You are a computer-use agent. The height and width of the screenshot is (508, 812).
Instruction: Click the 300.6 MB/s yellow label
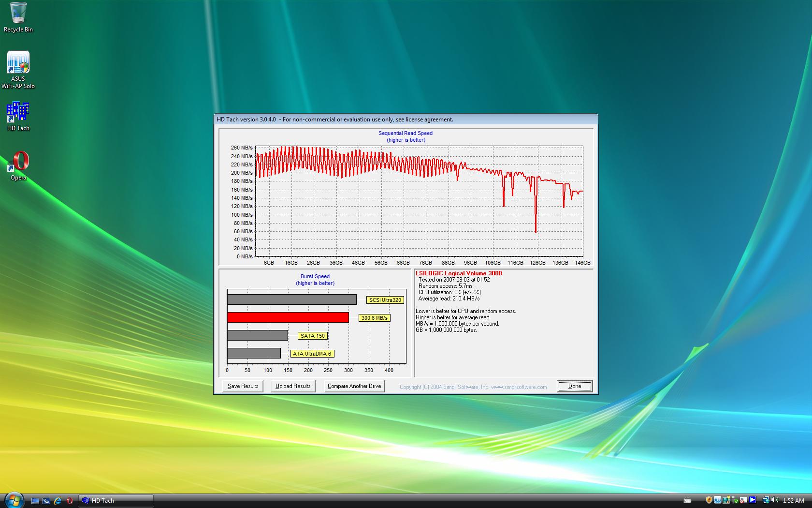[x=374, y=318]
